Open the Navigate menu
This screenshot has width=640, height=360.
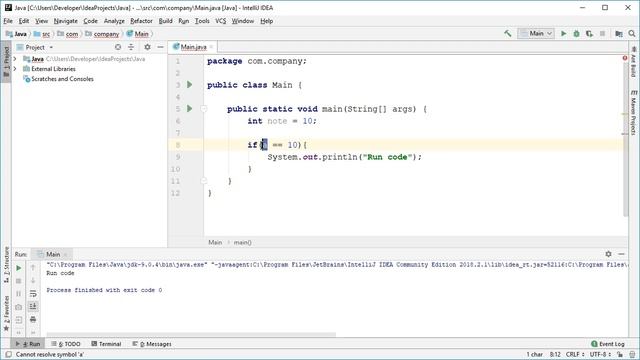click(x=66, y=21)
